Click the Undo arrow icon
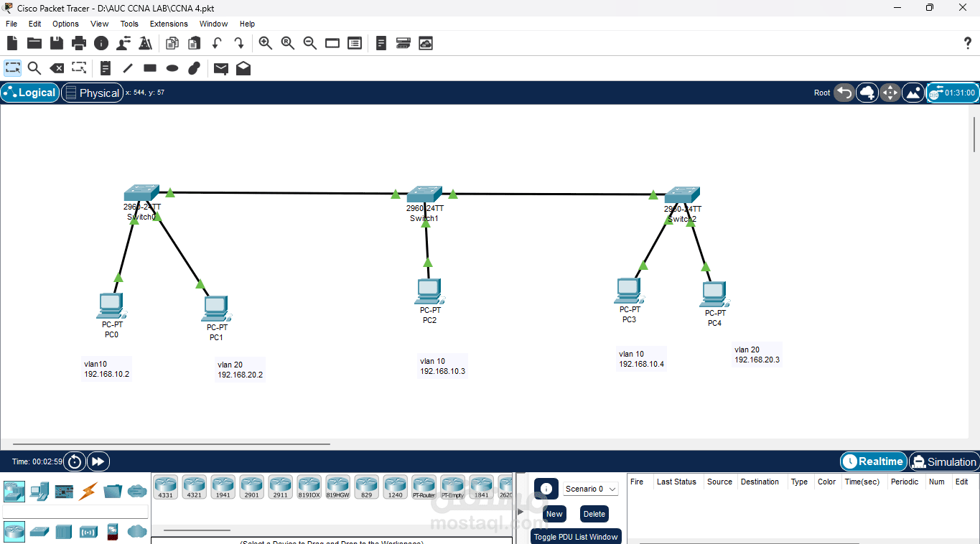Screen dimensions: 980x544 (216, 43)
